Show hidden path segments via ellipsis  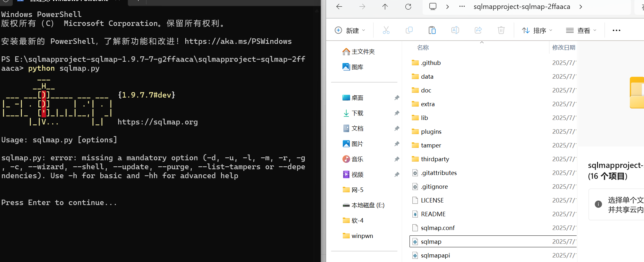462,6
